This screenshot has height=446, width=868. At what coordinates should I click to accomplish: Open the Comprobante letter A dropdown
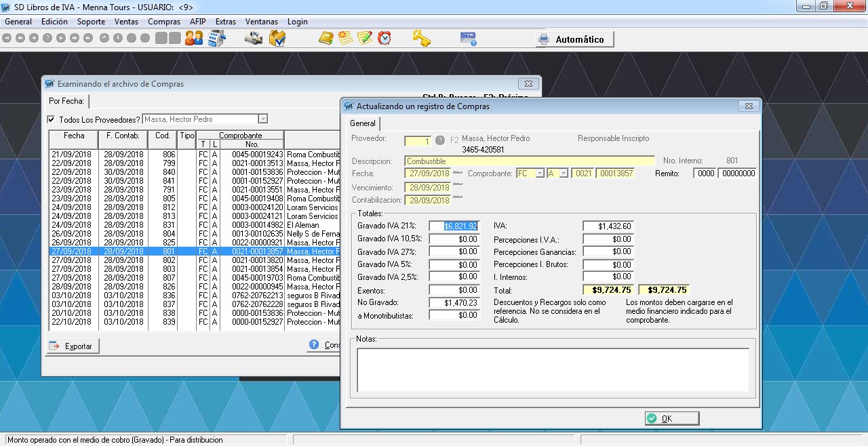pyautogui.click(x=563, y=174)
